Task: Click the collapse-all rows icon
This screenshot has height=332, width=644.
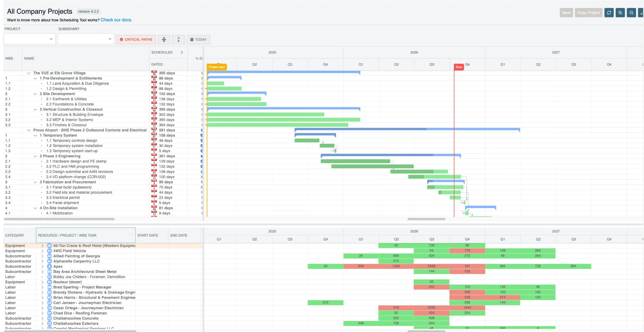Action: pos(164,39)
